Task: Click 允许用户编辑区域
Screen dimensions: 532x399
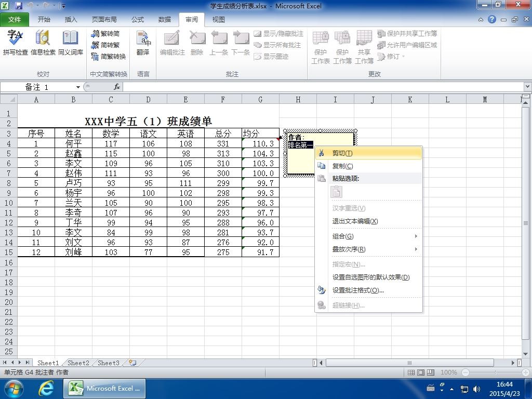Action: 407,45
